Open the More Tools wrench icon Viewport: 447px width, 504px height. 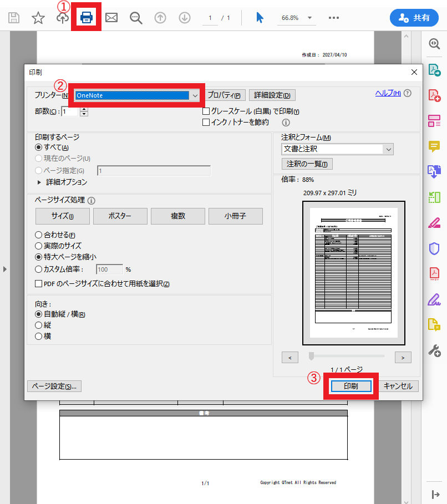coord(434,350)
